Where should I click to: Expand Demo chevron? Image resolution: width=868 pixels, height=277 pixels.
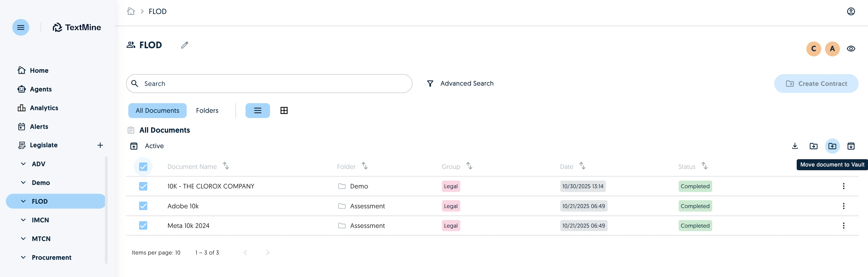tap(23, 183)
